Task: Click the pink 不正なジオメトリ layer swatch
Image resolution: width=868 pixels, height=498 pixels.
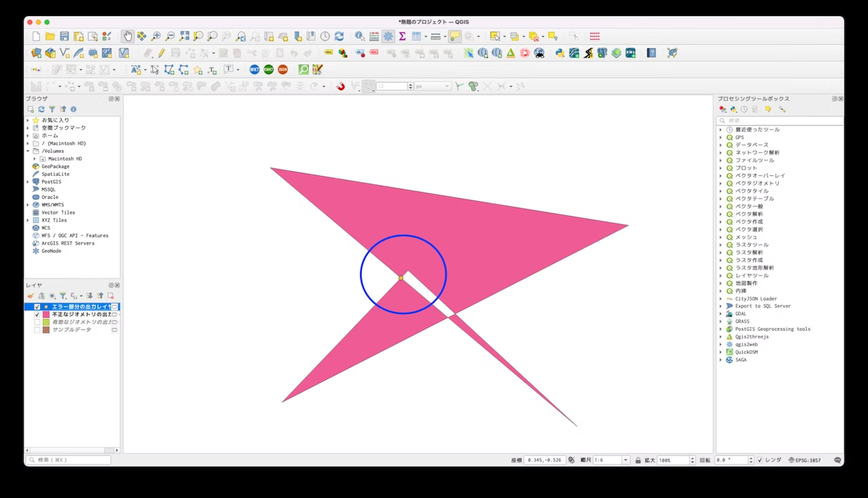Action: [x=46, y=314]
